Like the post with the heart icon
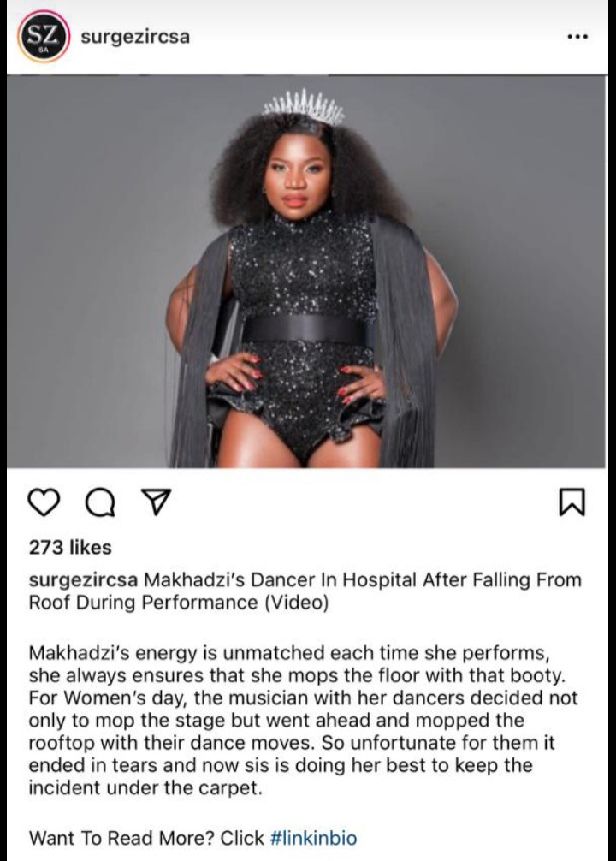Image resolution: width=616 pixels, height=861 pixels. (x=44, y=502)
